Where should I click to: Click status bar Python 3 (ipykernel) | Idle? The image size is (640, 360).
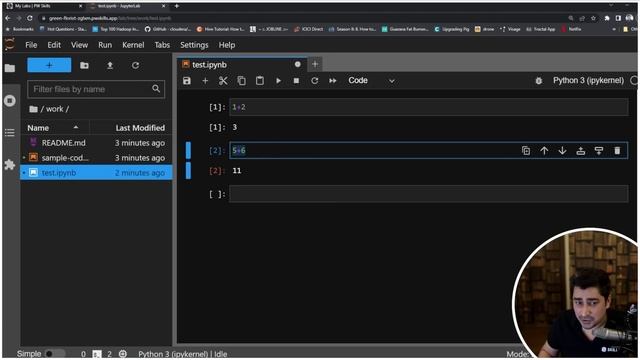pyautogui.click(x=182, y=354)
